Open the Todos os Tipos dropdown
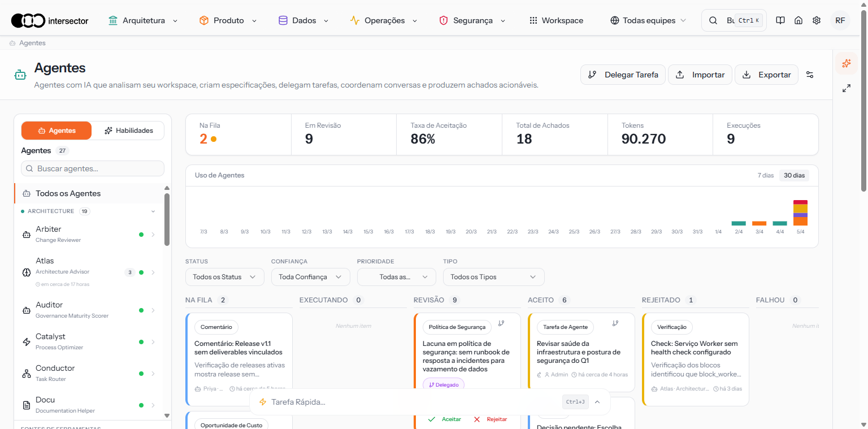Screen dimensions: 868x429 (494, 277)
